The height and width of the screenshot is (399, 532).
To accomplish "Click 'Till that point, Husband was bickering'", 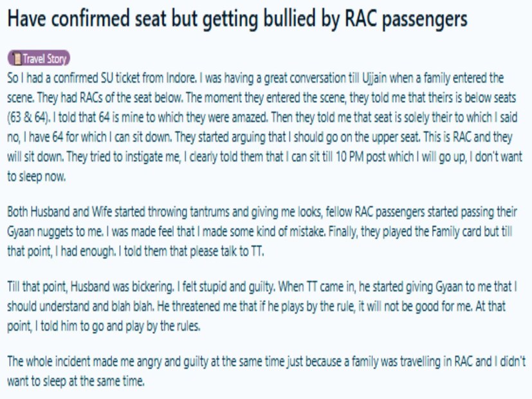I will click(x=90, y=284).
